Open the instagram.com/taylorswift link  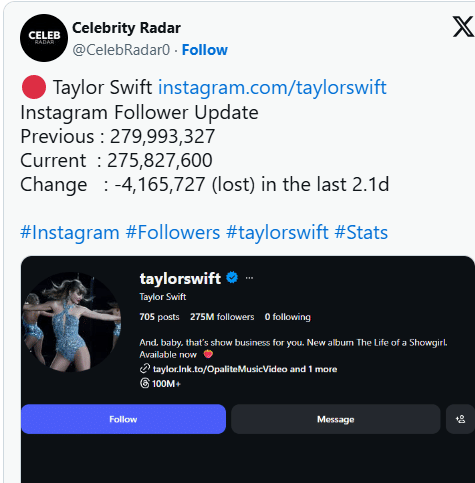(272, 87)
